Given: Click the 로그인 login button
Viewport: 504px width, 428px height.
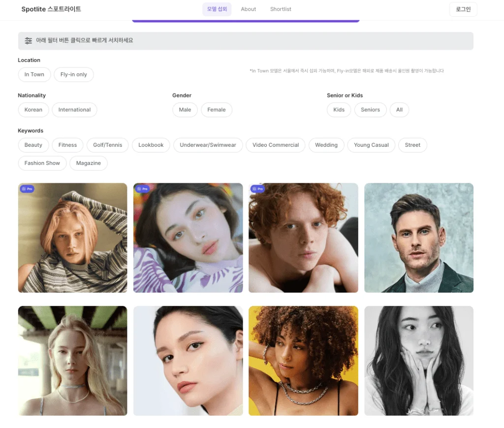Looking at the screenshot, I should click(x=463, y=9).
